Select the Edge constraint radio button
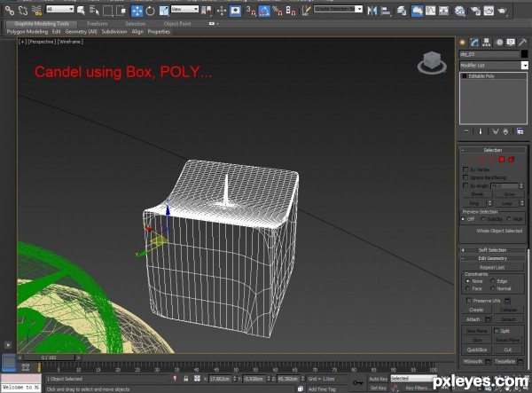This screenshot has height=393, width=532. [492, 281]
